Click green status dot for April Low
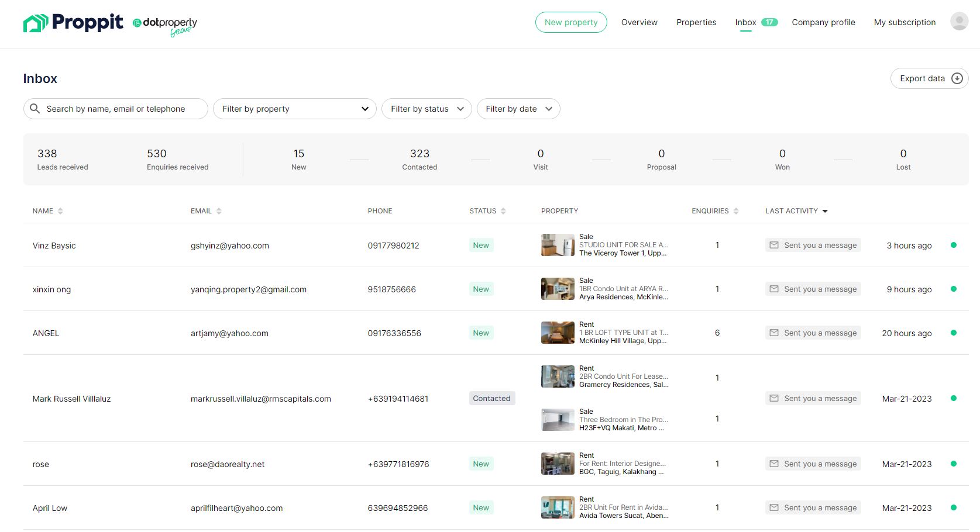This screenshot has width=980, height=532. tap(954, 507)
